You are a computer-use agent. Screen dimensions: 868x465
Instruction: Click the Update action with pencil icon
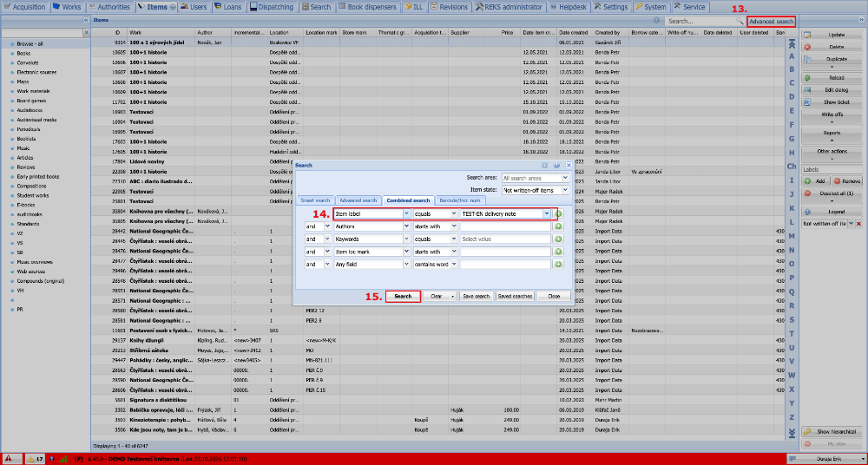tap(832, 35)
